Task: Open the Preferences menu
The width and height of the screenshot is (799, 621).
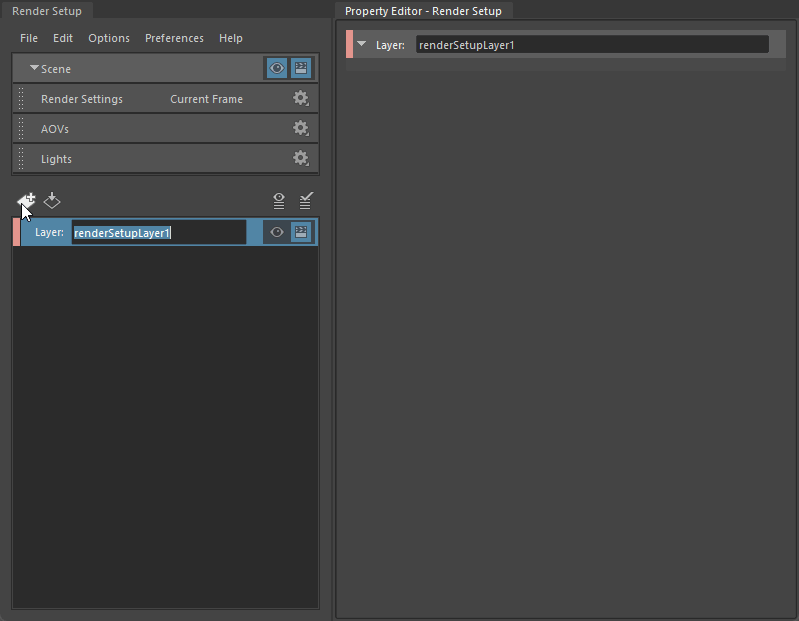Action: 174,38
